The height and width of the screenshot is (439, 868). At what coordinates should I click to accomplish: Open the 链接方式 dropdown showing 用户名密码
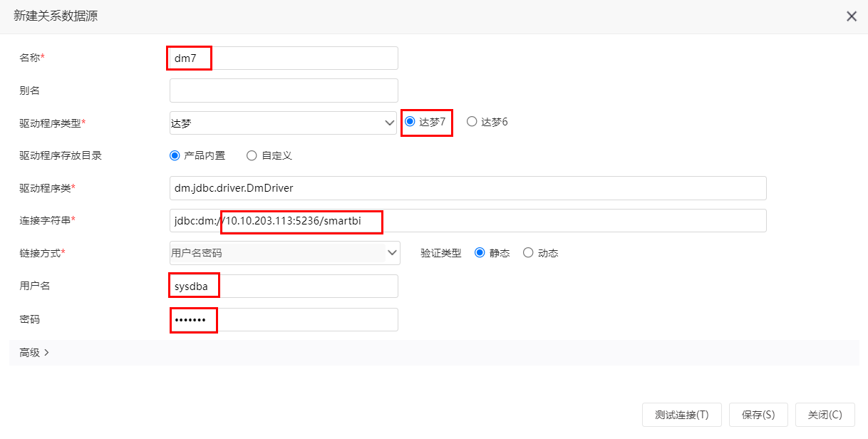pyautogui.click(x=284, y=253)
